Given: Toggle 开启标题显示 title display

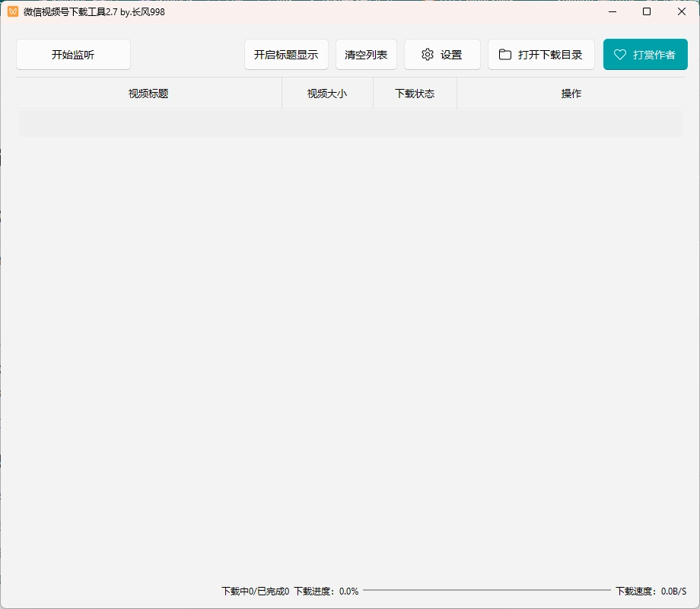Looking at the screenshot, I should pos(286,55).
